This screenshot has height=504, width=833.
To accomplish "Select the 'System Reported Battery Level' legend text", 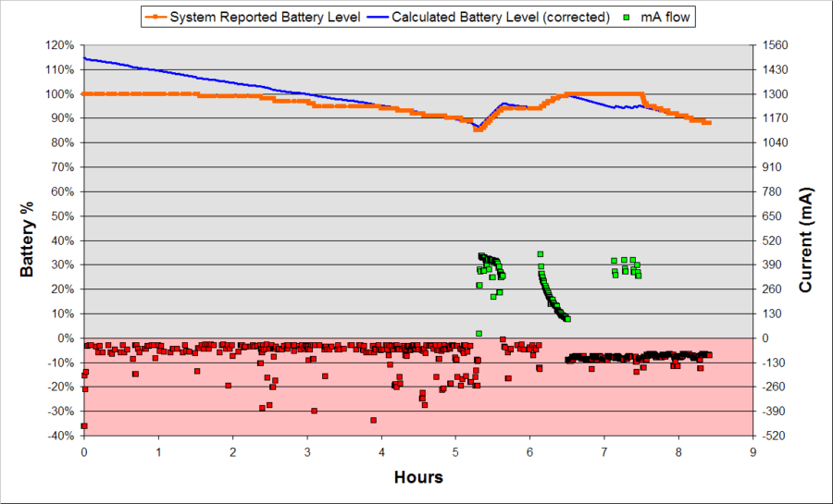I will click(x=265, y=17).
